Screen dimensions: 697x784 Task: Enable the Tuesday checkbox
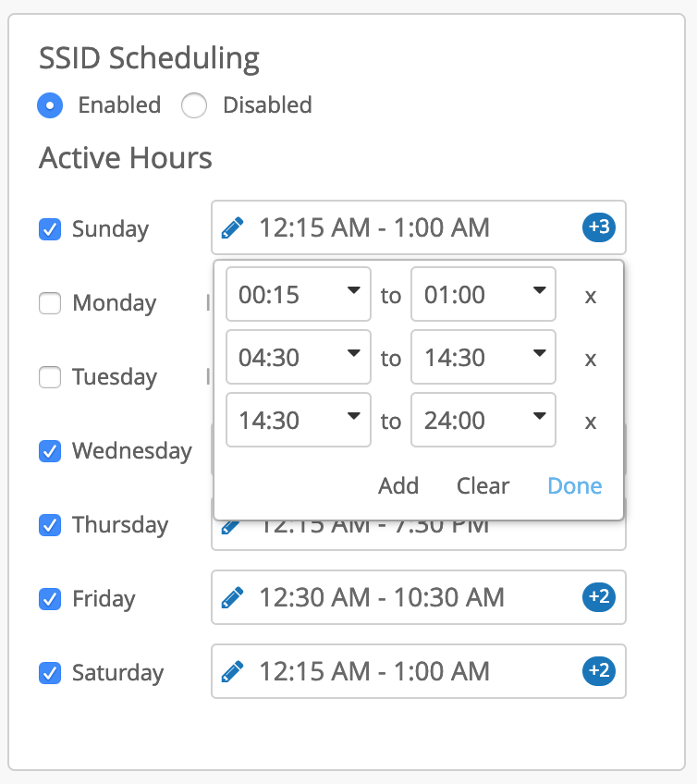50,377
